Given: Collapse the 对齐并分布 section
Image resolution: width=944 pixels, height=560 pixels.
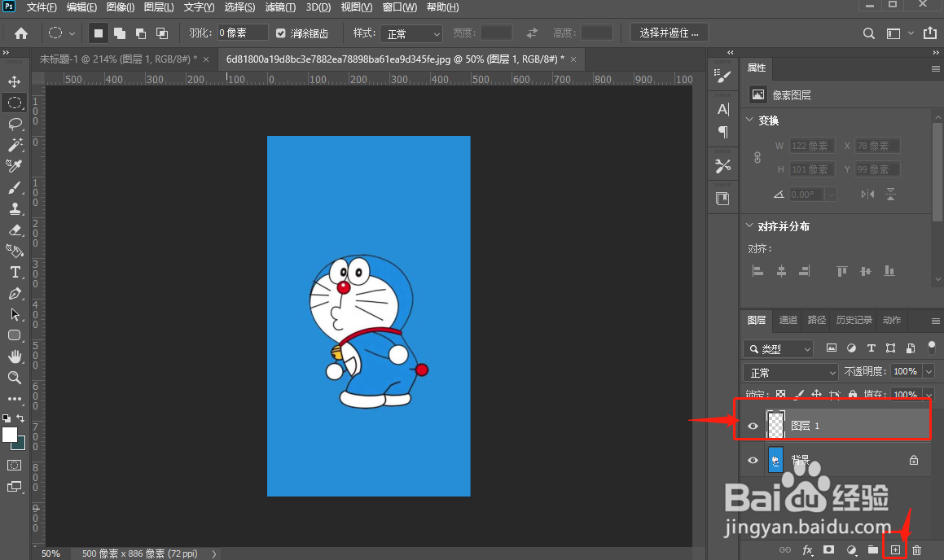Looking at the screenshot, I should pyautogui.click(x=749, y=225).
